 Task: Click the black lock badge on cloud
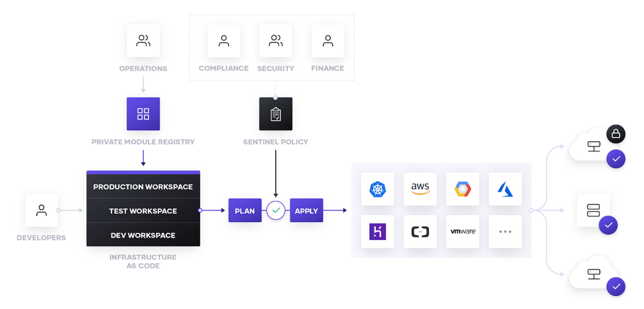tap(616, 134)
